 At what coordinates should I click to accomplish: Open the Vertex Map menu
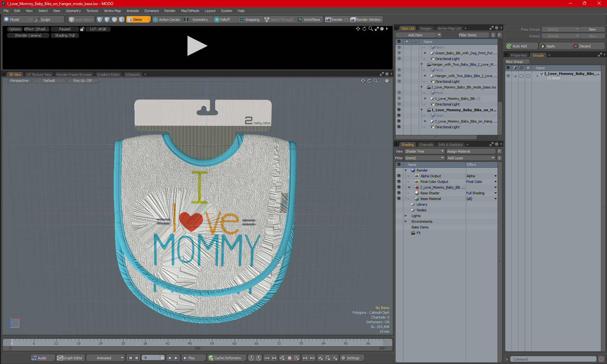112,11
